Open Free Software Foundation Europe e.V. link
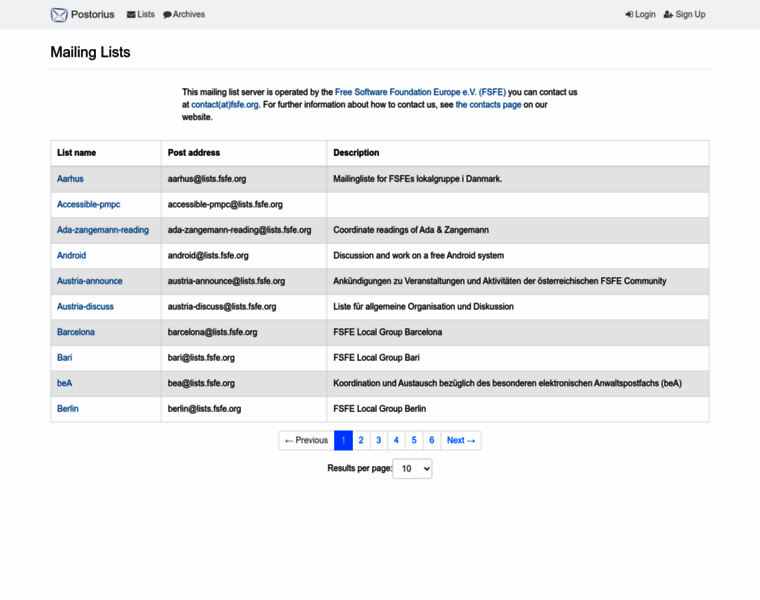The height and width of the screenshot is (600, 760). click(x=420, y=92)
